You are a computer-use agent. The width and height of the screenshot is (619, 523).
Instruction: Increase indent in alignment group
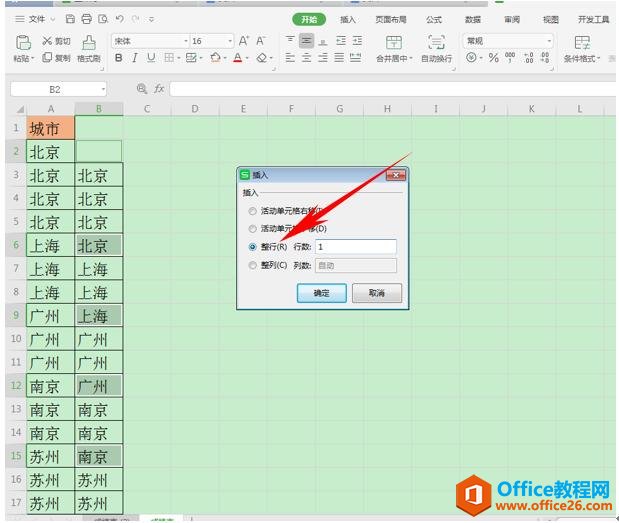click(x=357, y=40)
